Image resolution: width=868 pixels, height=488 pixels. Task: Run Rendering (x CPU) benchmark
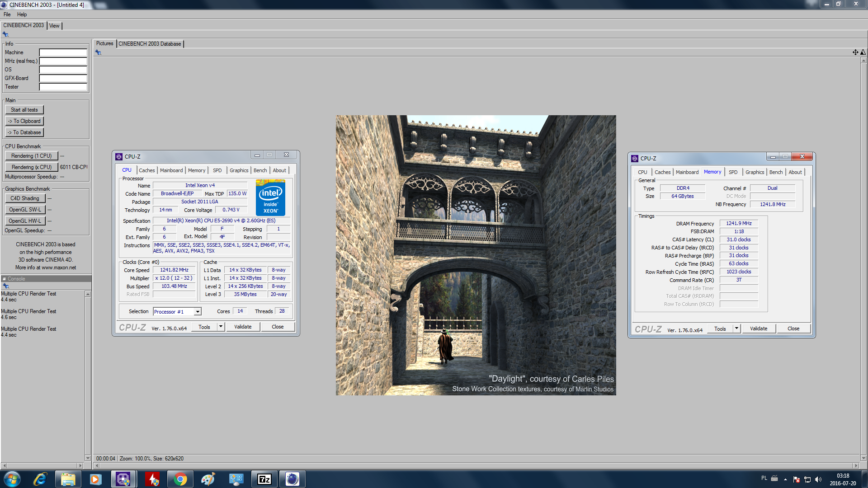pos(32,167)
